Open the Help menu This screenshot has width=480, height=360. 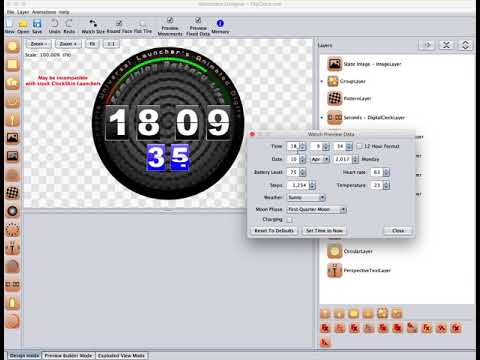tap(64, 12)
